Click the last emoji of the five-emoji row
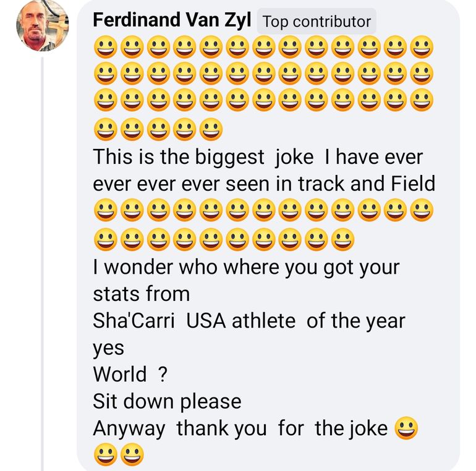This screenshot has height=471, width=476. point(211,129)
